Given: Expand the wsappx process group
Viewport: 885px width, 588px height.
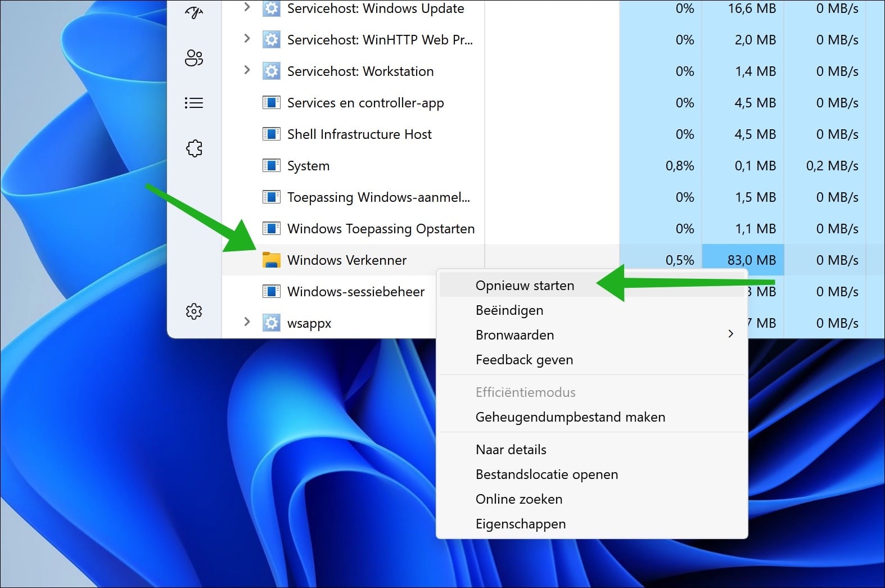Looking at the screenshot, I should (x=246, y=322).
